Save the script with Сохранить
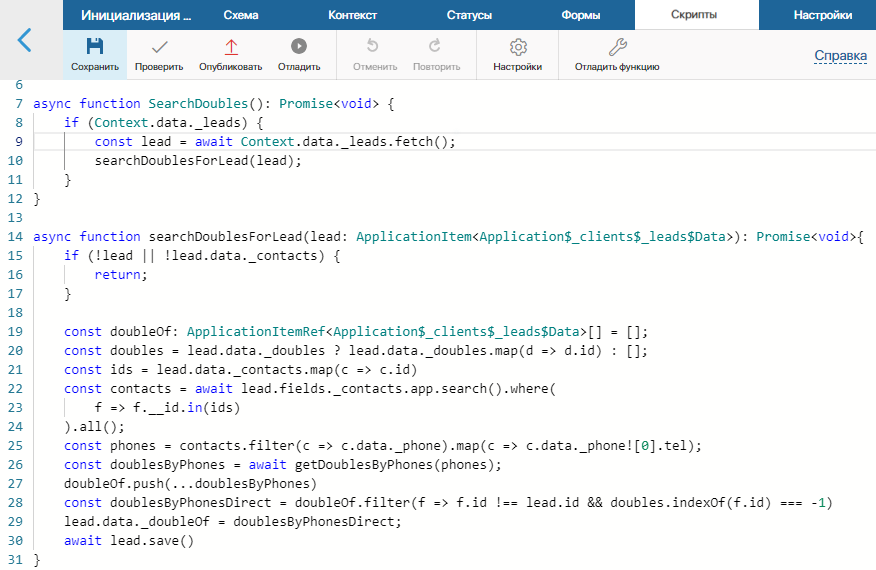This screenshot has width=876, height=570. 95,55
